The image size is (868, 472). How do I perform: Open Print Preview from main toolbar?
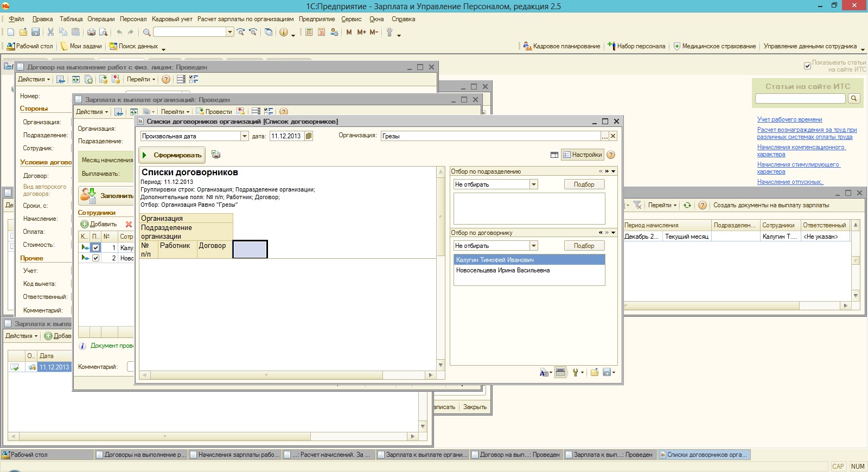click(x=103, y=33)
